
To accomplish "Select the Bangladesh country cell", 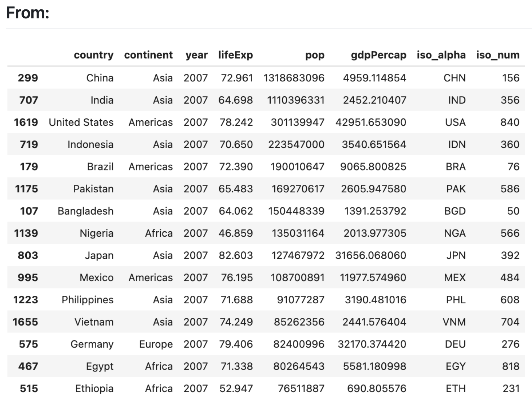I will coord(85,211).
